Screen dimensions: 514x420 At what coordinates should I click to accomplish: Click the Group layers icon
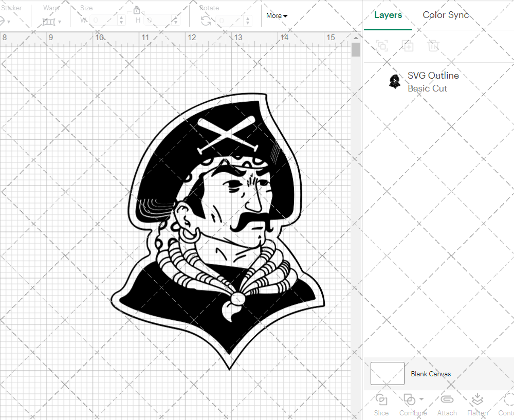(x=382, y=45)
